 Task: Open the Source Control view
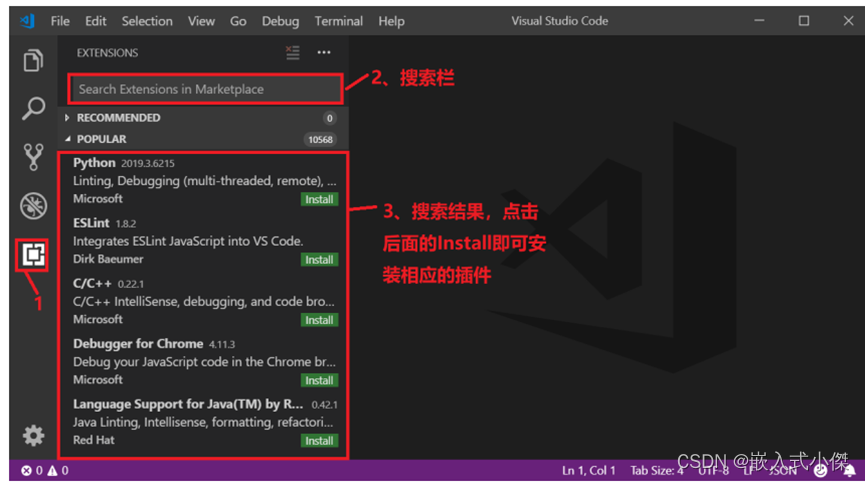tap(33, 157)
